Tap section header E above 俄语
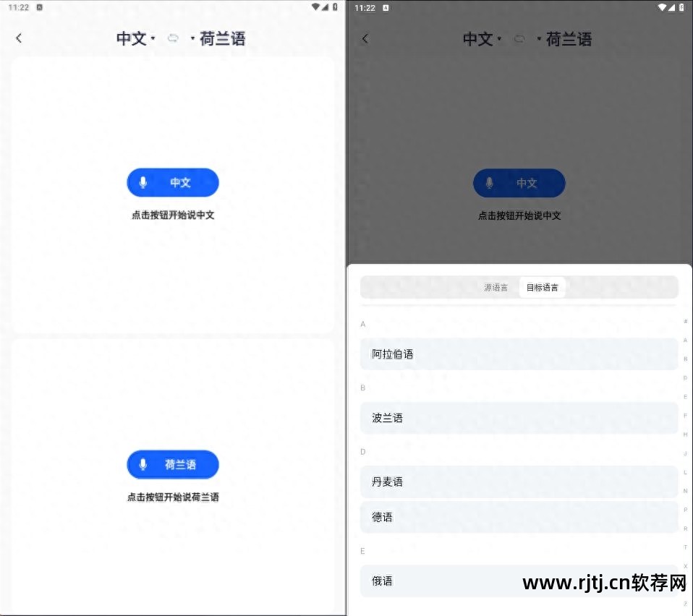The height and width of the screenshot is (616, 693). (x=363, y=551)
